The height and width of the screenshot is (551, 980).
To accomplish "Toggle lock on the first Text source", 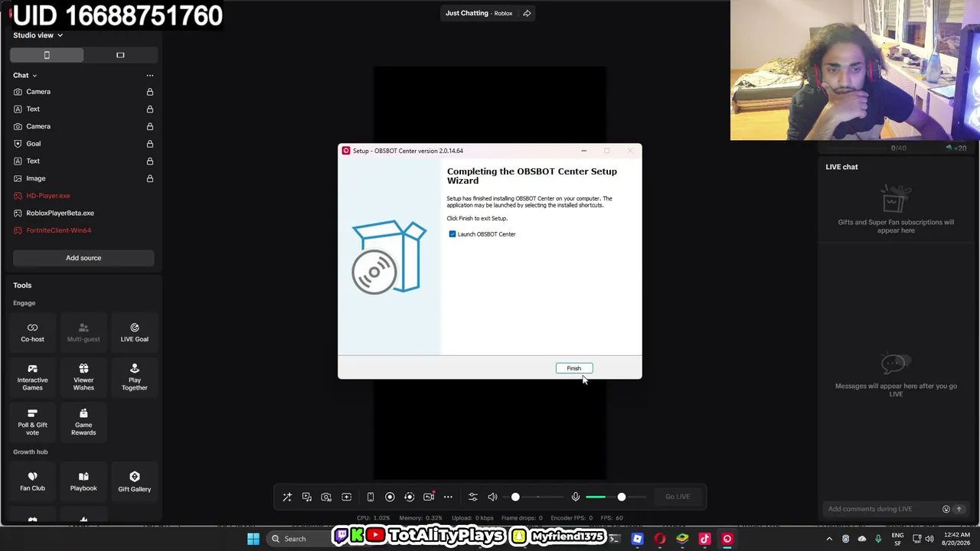I will pos(150,109).
